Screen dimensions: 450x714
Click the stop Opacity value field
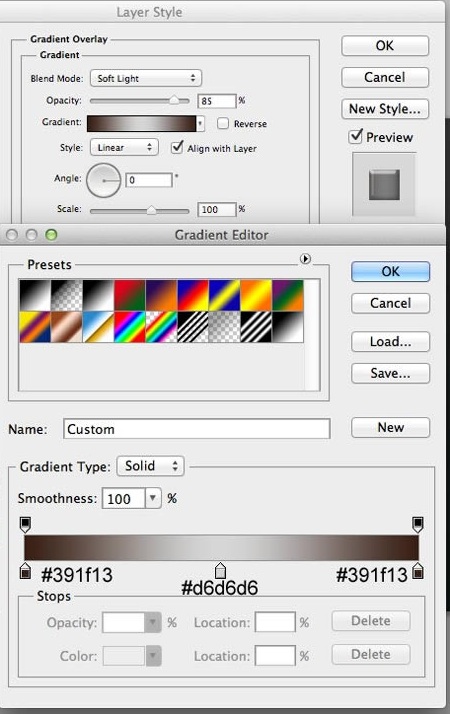click(123, 622)
